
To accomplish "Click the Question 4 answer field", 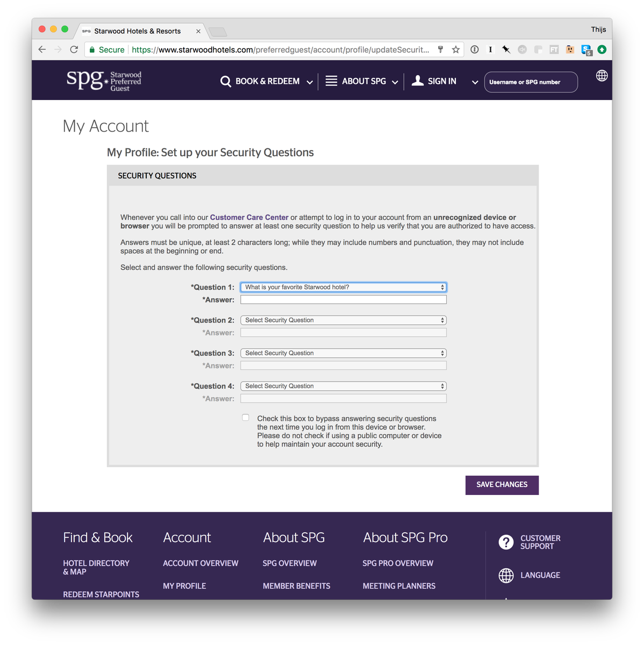I will (344, 398).
